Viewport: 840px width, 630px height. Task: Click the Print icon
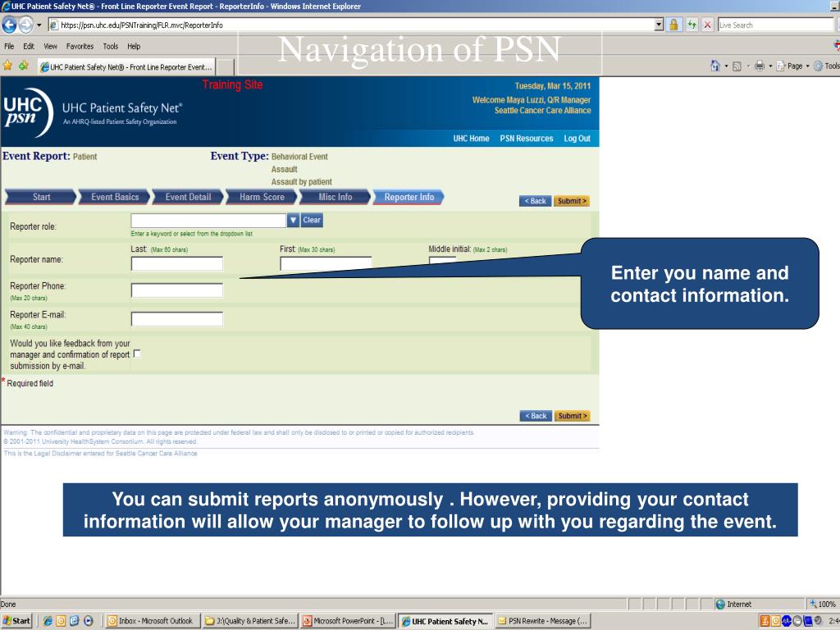coord(760,66)
